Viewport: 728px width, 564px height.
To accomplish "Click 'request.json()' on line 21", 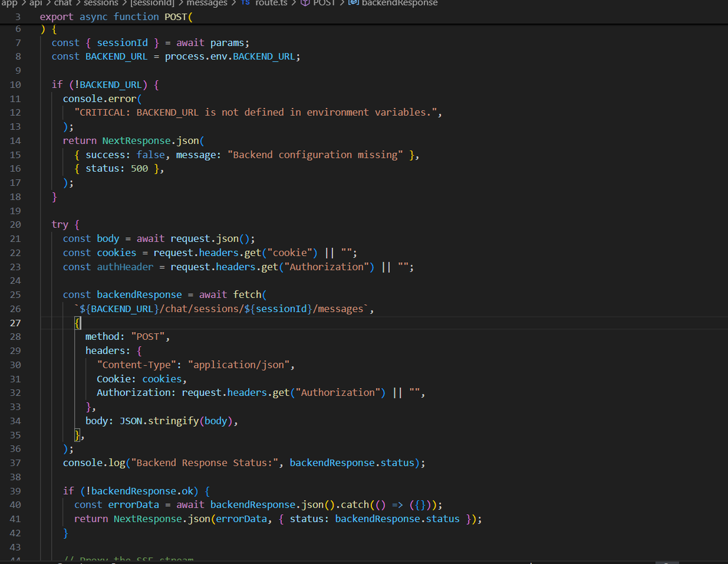I will [210, 239].
